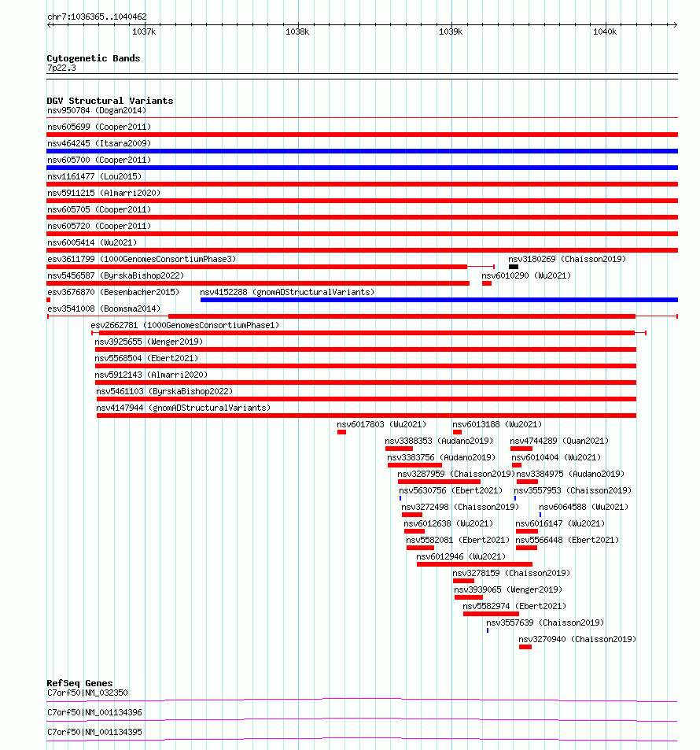
Task: Click the Cytogenetic Bands track heading
Action: [94, 58]
